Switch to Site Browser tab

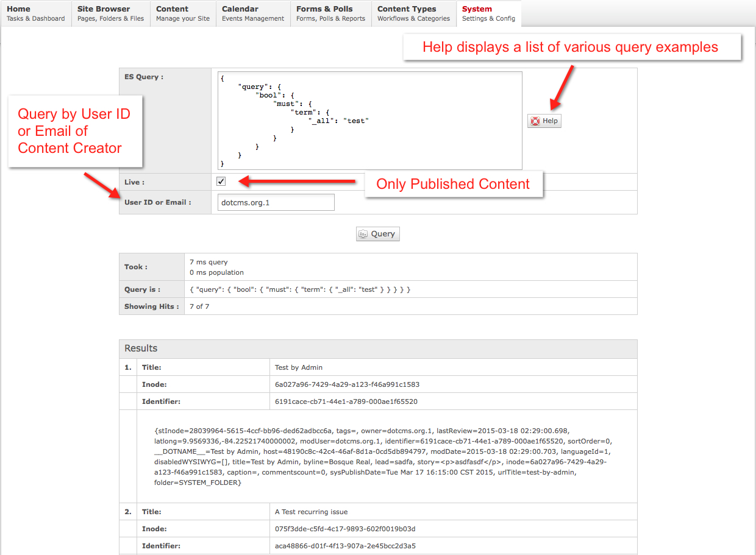coord(110,13)
